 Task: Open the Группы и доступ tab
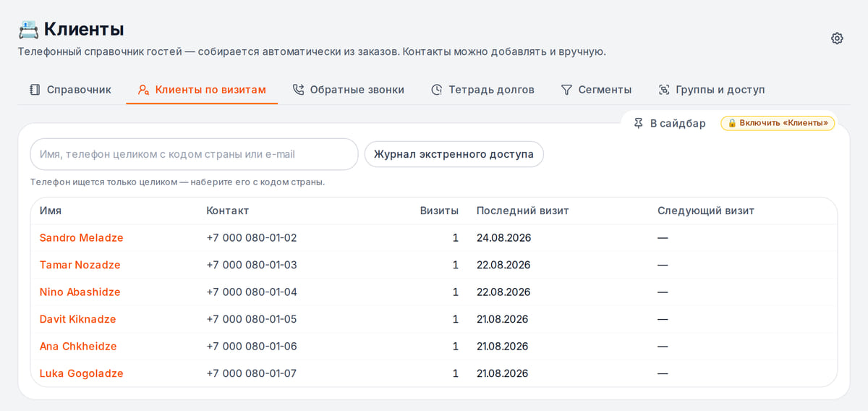(x=711, y=90)
